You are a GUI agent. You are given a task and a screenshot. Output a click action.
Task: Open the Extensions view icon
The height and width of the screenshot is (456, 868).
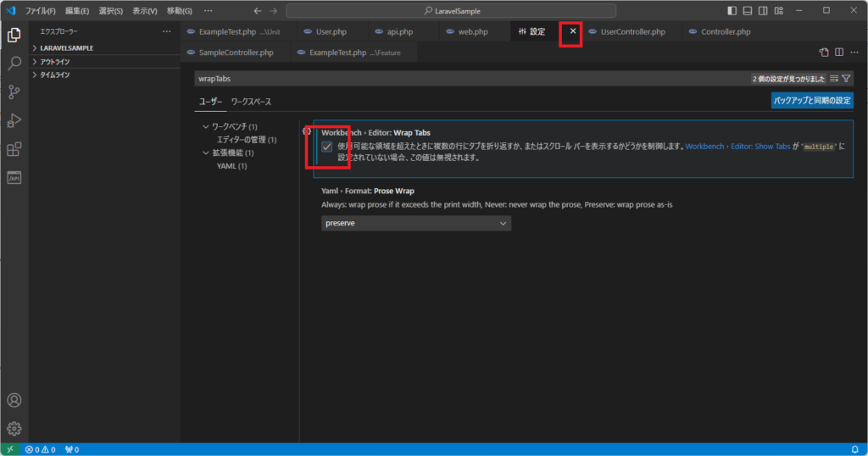point(14,149)
